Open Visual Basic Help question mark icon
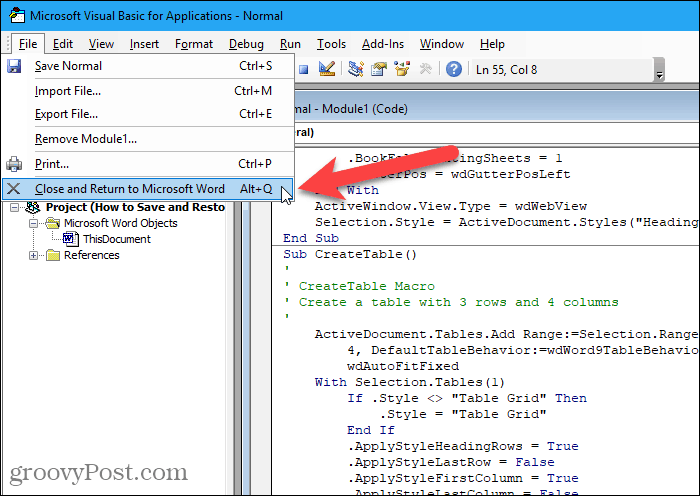This screenshot has width=700, height=496. 454,69
